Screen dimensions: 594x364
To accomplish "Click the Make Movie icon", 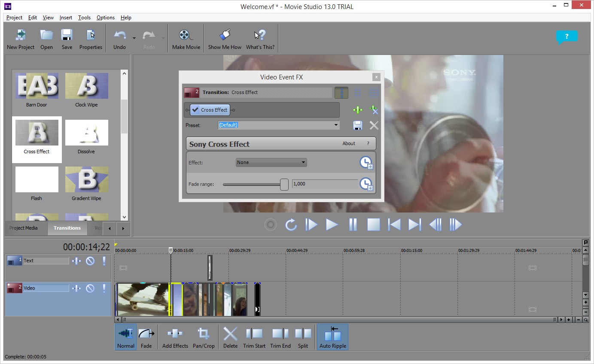I will (186, 39).
